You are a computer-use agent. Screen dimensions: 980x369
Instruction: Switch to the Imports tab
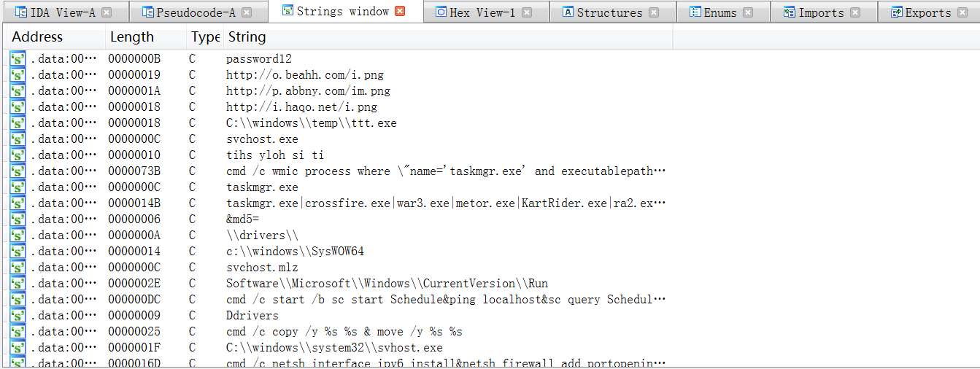[821, 12]
